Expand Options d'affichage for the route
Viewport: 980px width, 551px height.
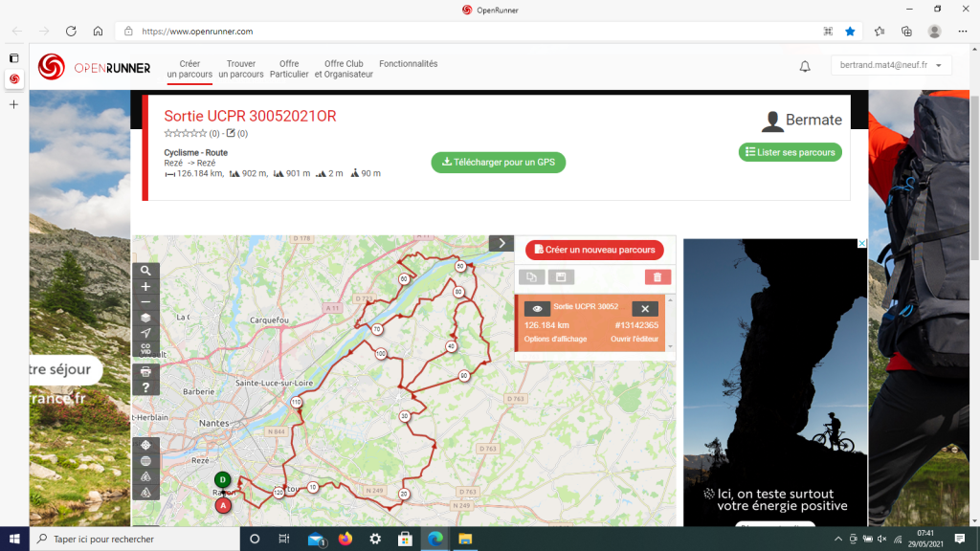[x=555, y=339]
